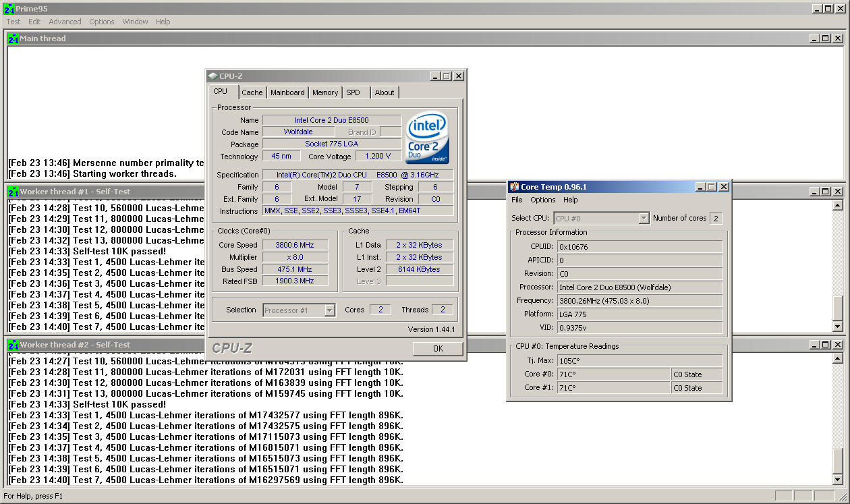850x504 pixels.
Task: Click the Intel Core 2 Duo logo
Action: 427,138
